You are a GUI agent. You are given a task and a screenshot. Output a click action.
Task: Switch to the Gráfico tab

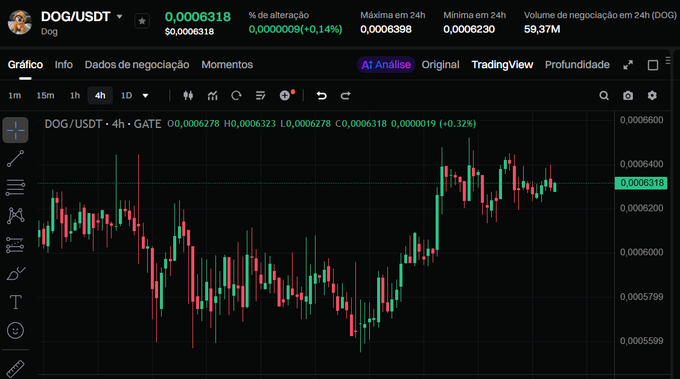tap(25, 65)
